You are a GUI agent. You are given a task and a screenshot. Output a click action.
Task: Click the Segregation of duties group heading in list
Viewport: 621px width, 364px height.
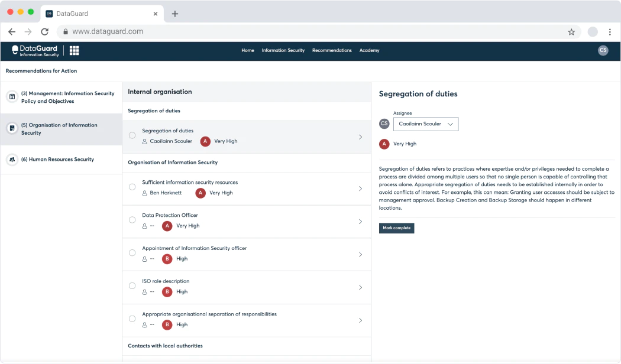click(154, 110)
